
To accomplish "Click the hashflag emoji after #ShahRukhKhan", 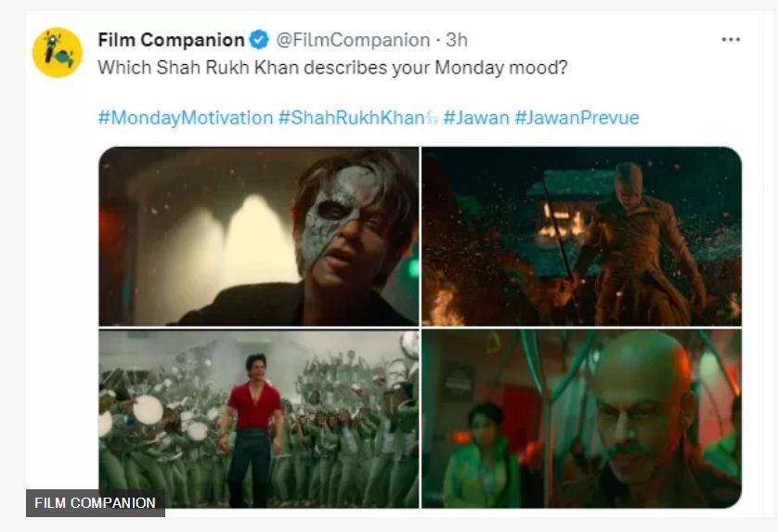I will [432, 119].
